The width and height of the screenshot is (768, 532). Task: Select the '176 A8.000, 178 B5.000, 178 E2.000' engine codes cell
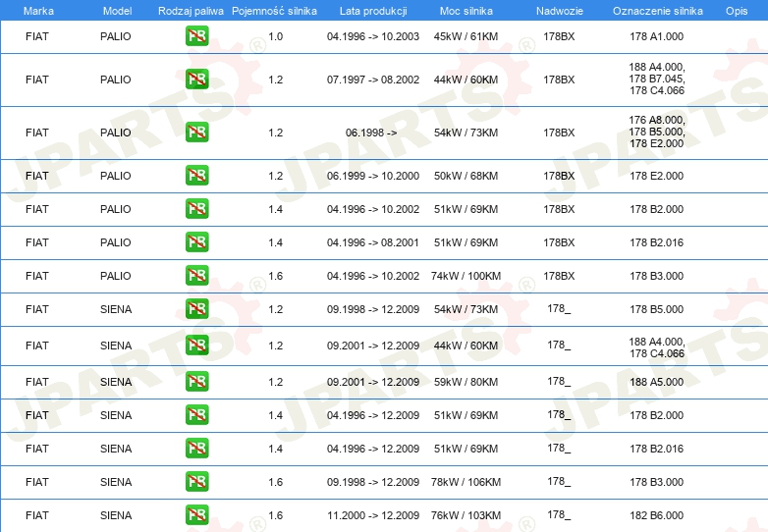657,132
